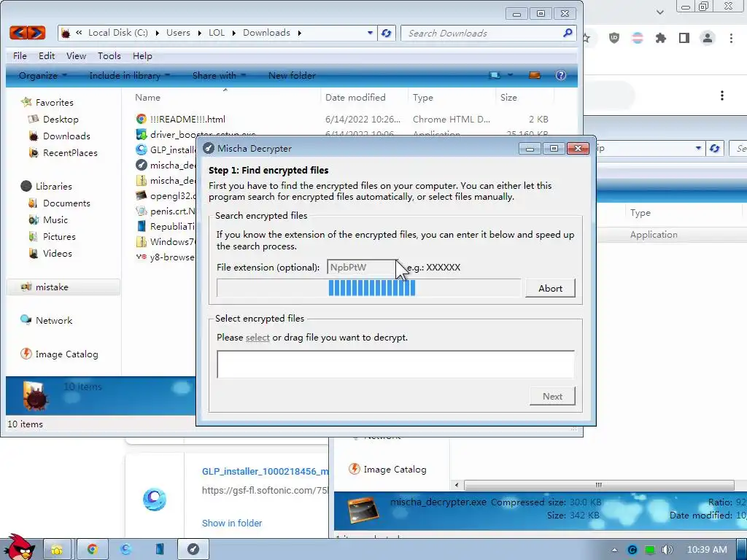747x560 pixels.
Task: Switch to Mischa Decrypter taskbar button
Action: [x=193, y=549]
